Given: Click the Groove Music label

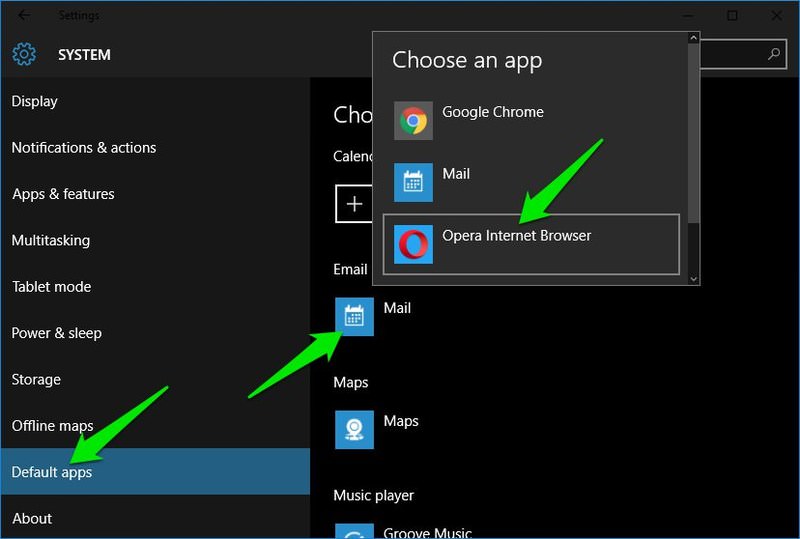Looking at the screenshot, I should pyautogui.click(x=428, y=533).
